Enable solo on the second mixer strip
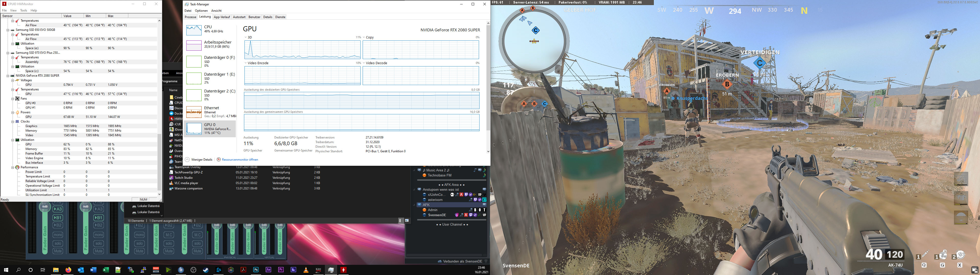Image resolution: width=980 pixels, height=275 pixels. click(99, 243)
